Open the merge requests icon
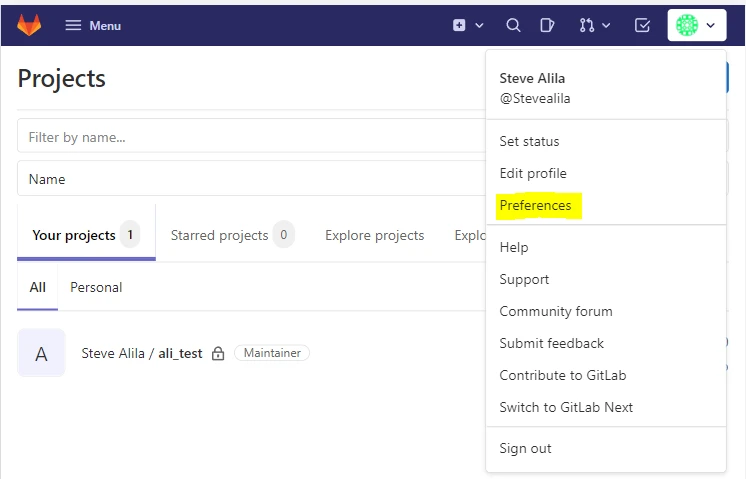746x479 pixels. coord(583,25)
